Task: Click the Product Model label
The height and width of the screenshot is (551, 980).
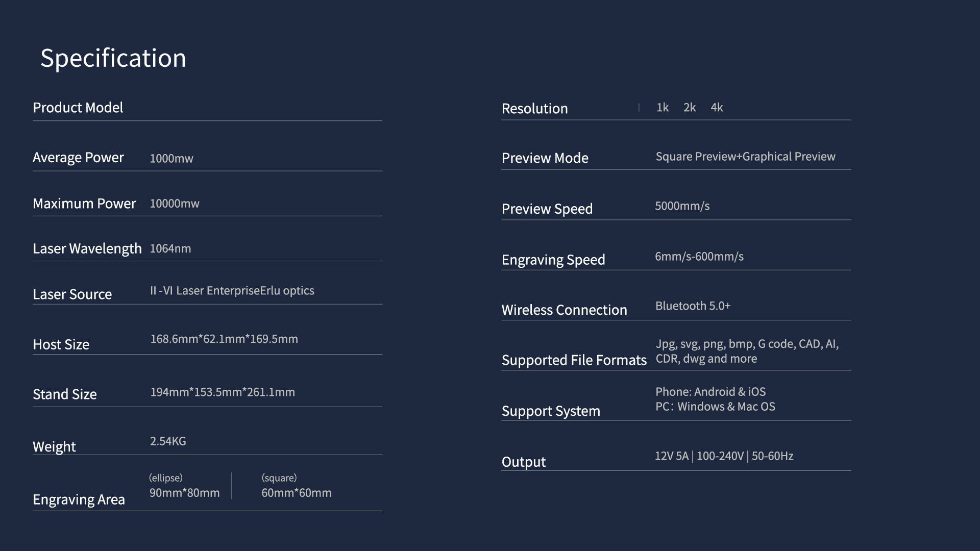Action: point(78,108)
